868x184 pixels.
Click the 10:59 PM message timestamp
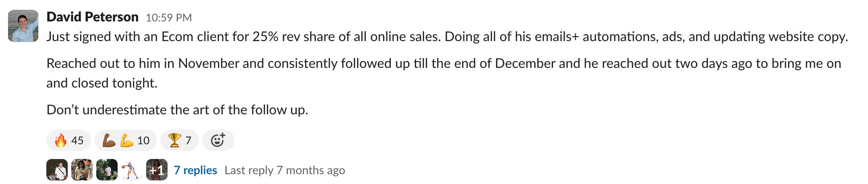(168, 17)
